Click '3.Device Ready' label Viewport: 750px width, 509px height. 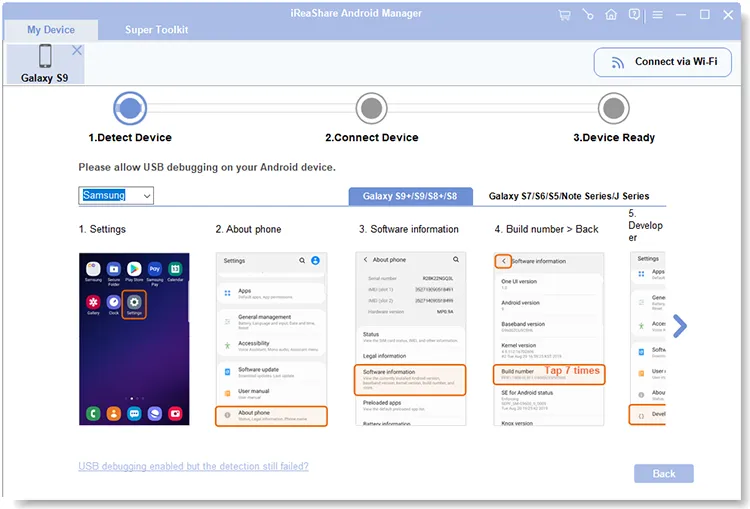click(614, 138)
